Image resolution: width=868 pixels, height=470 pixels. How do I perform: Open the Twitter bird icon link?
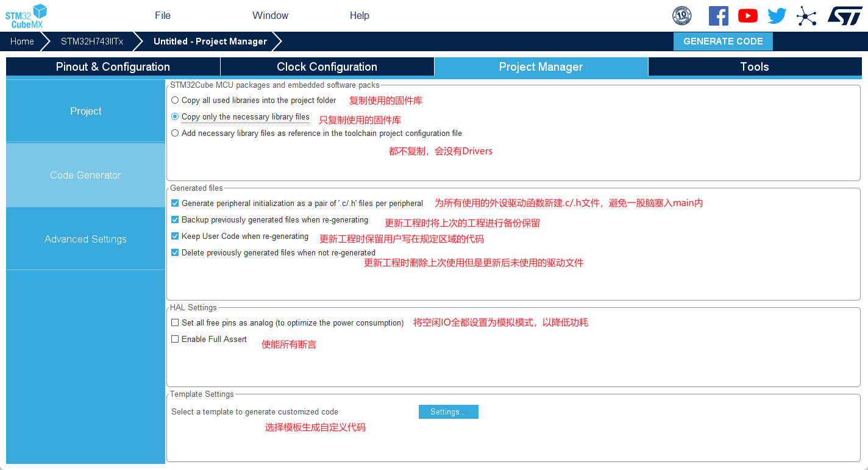[777, 16]
